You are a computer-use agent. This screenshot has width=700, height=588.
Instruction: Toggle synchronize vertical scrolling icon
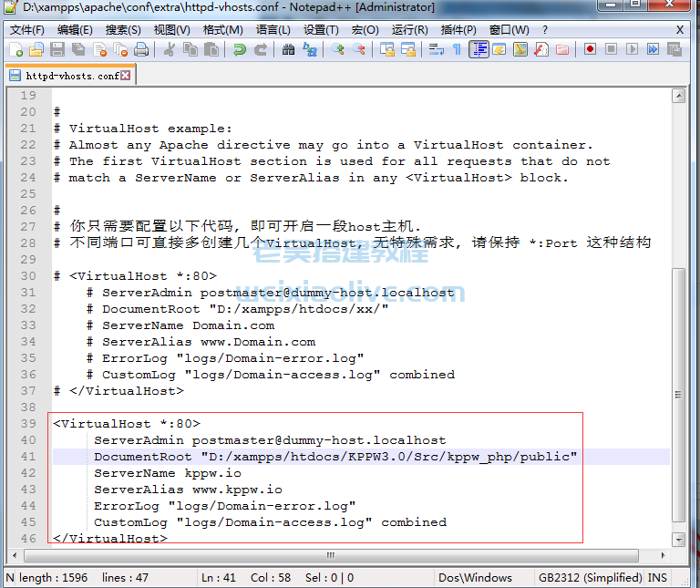(387, 49)
